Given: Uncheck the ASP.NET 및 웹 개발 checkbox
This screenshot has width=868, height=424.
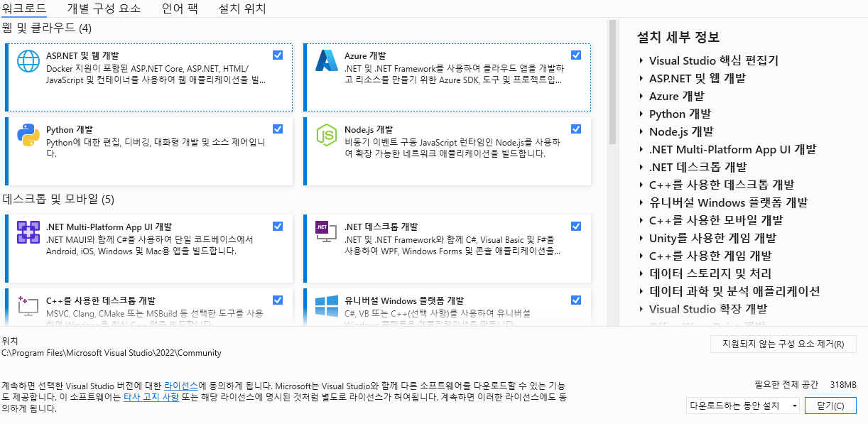Looking at the screenshot, I should (278, 55).
